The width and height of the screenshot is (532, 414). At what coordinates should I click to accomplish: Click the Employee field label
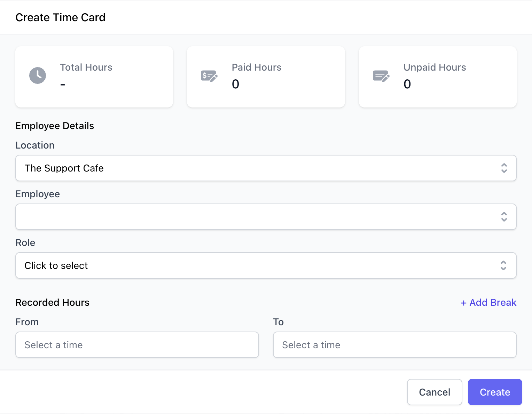[x=38, y=194]
